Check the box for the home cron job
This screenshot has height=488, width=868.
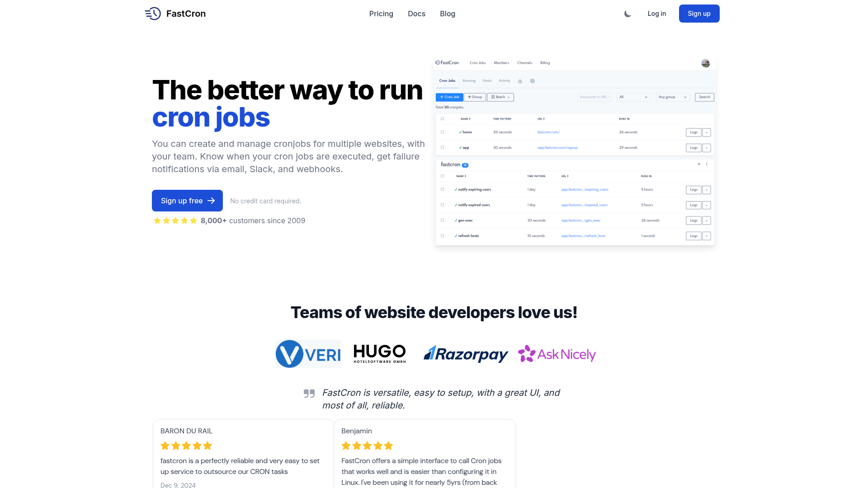point(443,132)
